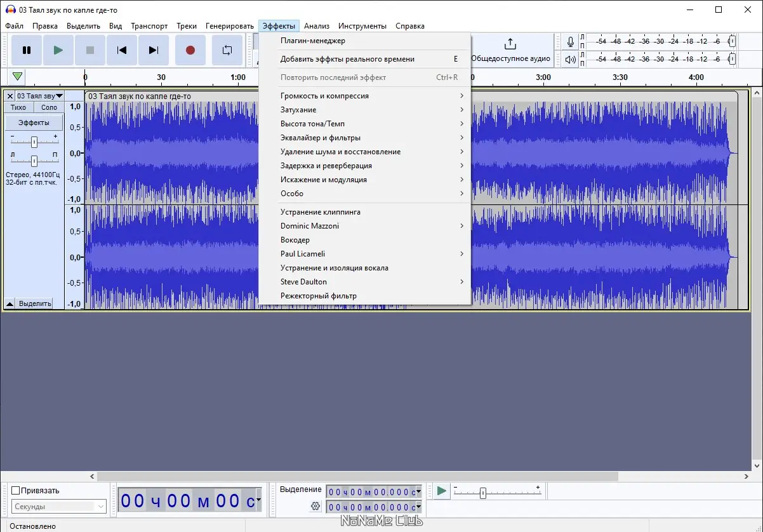Expand the Эквалайзер и фильтры submenu
Image resolution: width=763 pixels, height=532 pixels.
click(365, 138)
